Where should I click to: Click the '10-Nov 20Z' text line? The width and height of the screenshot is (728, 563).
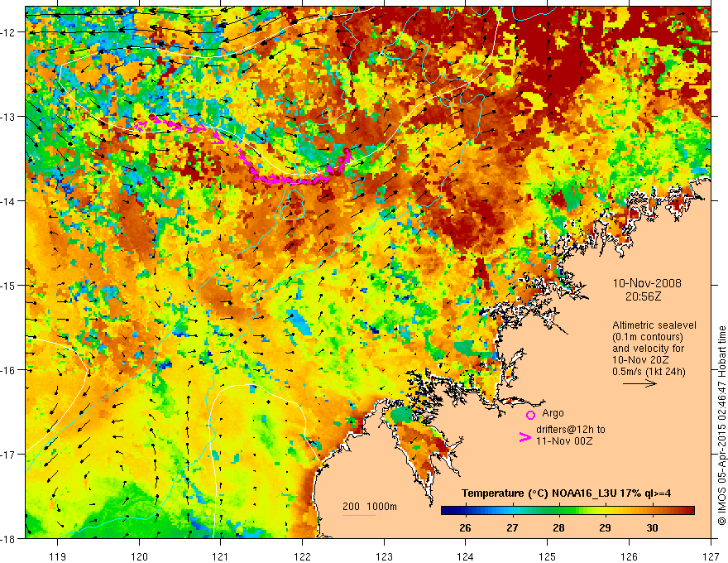tap(640, 360)
